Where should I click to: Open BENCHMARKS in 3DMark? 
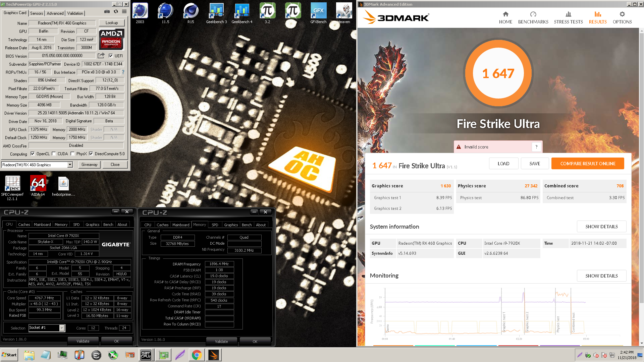(533, 18)
